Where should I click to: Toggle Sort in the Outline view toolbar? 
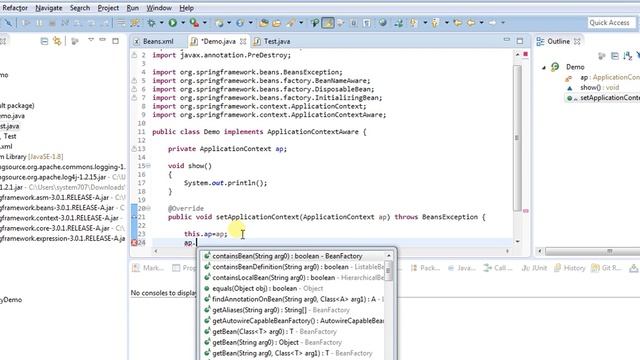pyautogui.click(x=628, y=56)
